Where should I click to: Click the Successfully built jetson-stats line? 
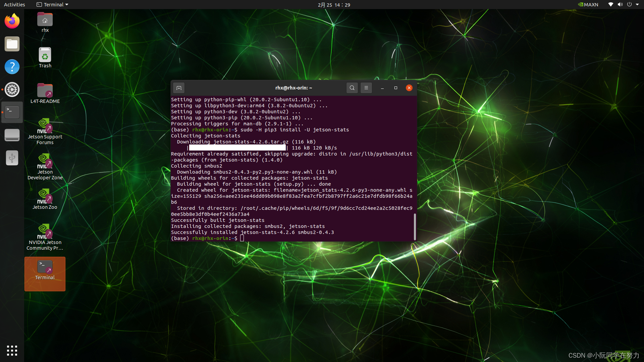pos(218,220)
